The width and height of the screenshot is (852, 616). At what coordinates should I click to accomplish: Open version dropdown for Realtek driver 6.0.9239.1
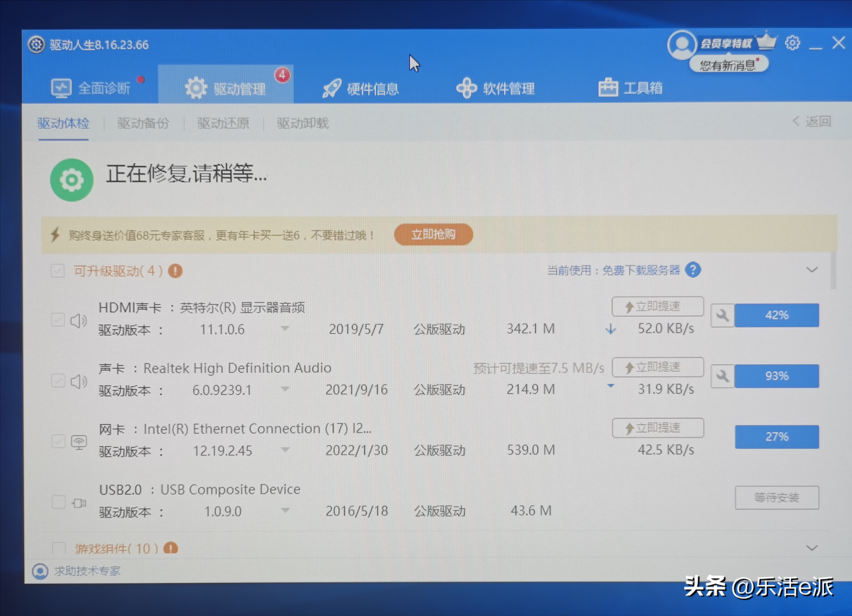coord(285,389)
